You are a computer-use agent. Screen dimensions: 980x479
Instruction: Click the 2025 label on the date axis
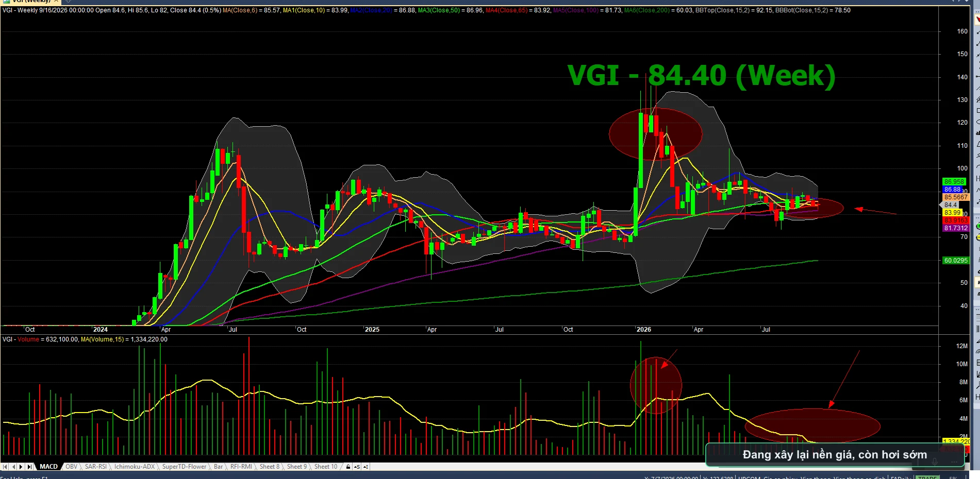[372, 330]
